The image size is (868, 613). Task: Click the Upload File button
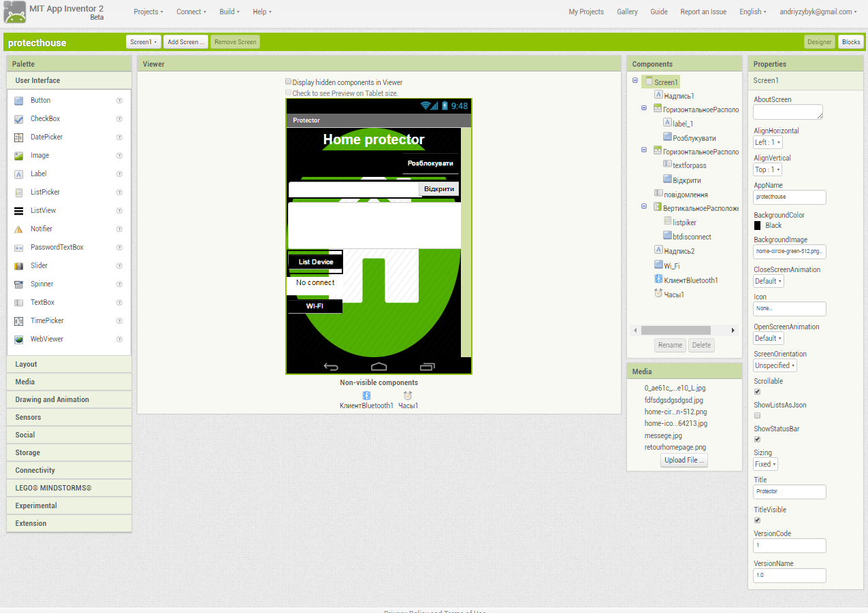coord(685,461)
